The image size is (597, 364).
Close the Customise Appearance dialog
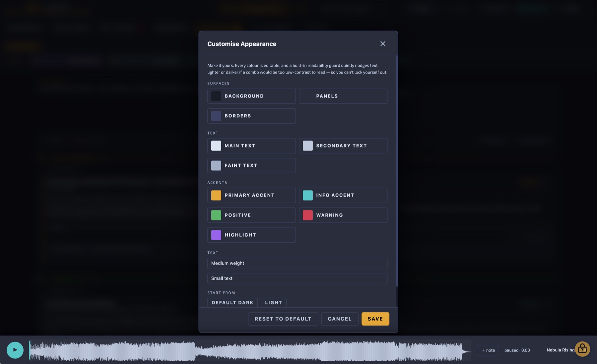(x=383, y=44)
